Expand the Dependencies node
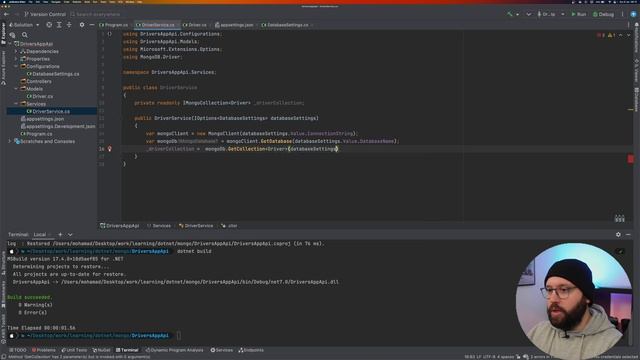Viewport: 640px width, 360px height. [x=16, y=51]
